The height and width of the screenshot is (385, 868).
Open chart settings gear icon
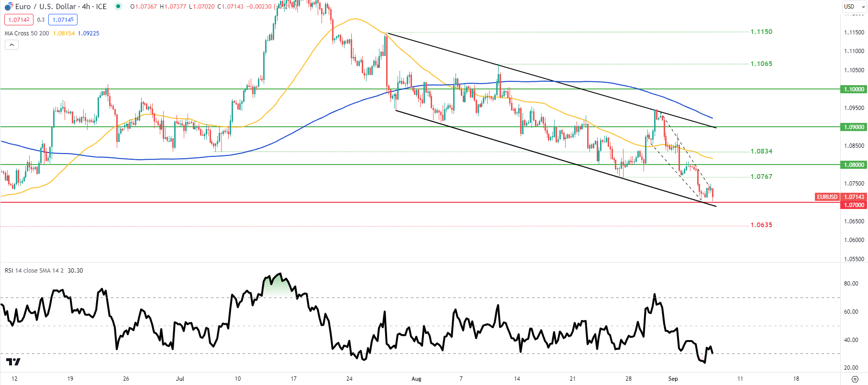(x=855, y=379)
